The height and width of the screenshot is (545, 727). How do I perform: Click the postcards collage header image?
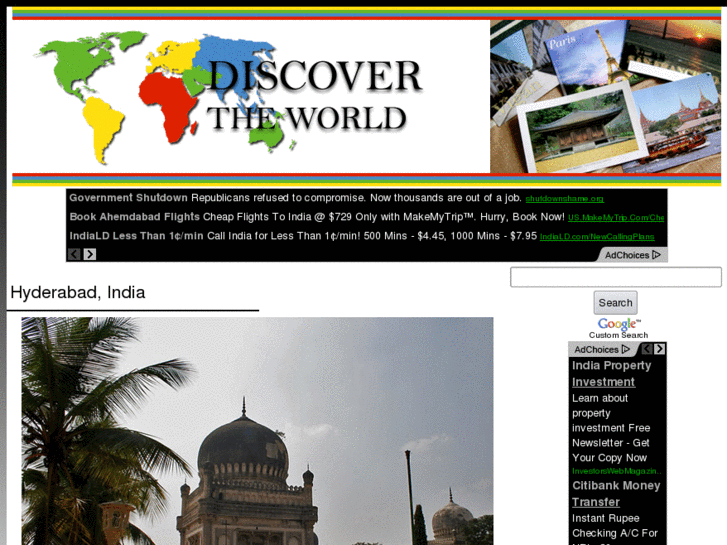point(605,96)
